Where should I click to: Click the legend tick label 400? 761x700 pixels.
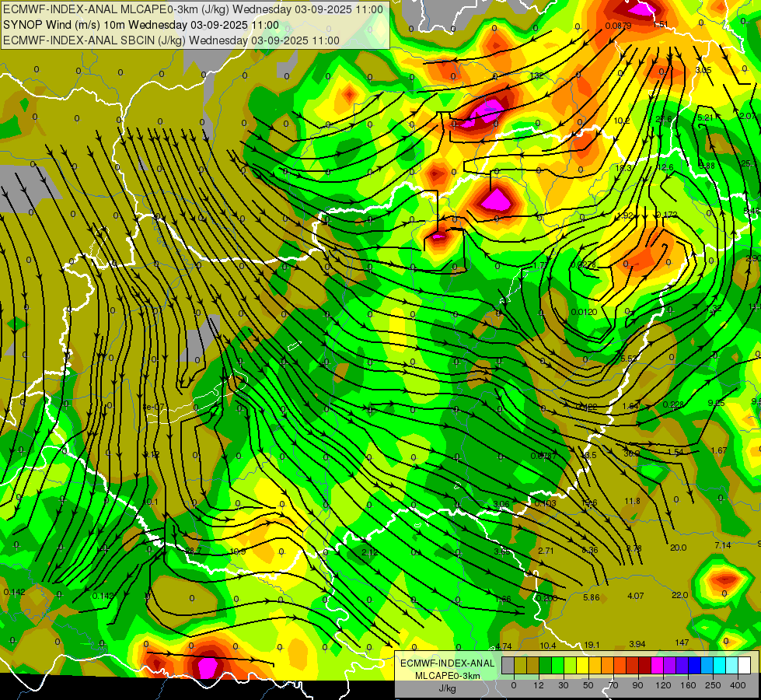click(x=738, y=685)
